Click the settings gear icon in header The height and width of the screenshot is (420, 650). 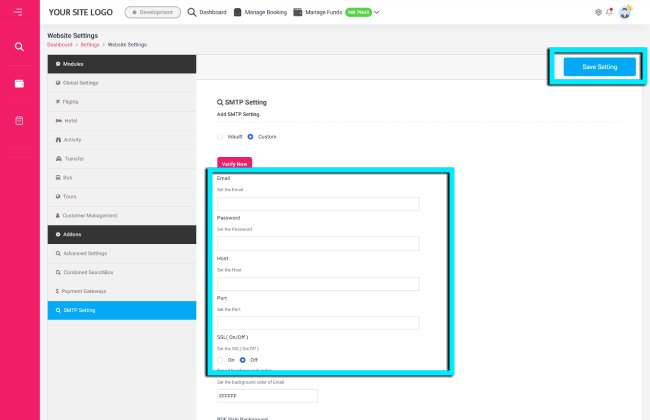pos(599,12)
